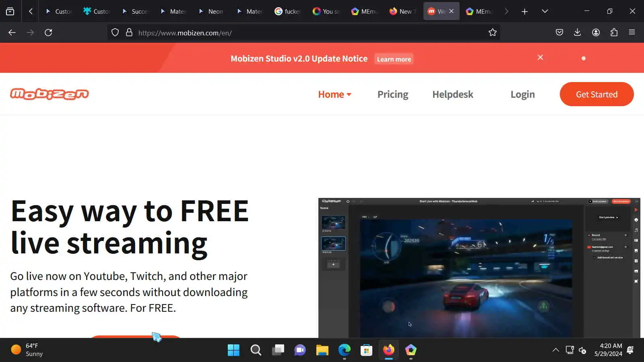The image size is (644, 362).
Task: Show site security info via padlock
Action: 129,33
